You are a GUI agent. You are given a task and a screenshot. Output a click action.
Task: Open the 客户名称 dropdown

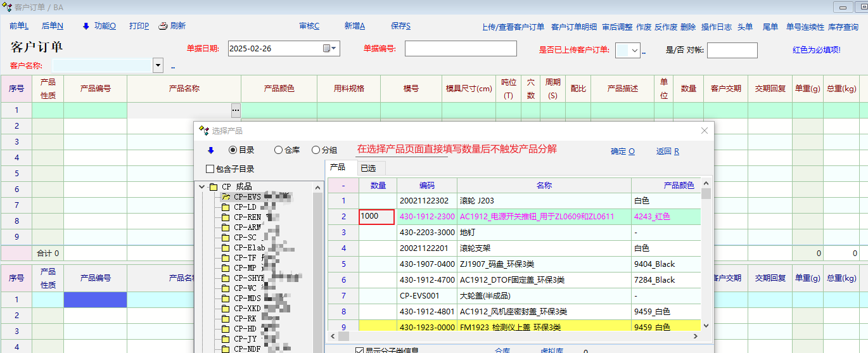[158, 65]
